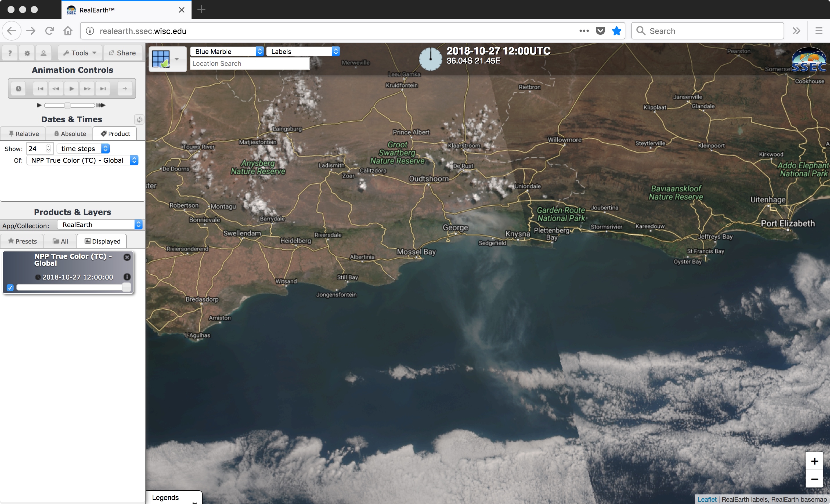Click the animation loop arrow button
Viewport: 830px width, 504px height.
[x=125, y=88]
